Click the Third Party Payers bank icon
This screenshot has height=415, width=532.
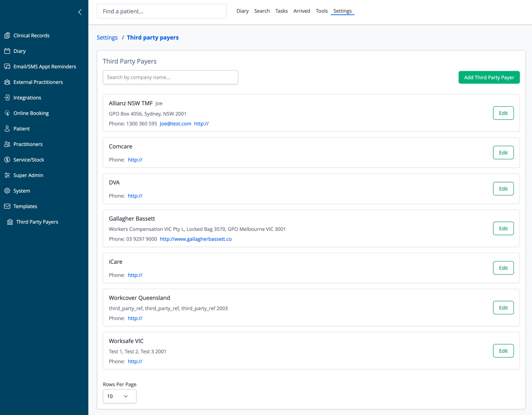click(10, 222)
